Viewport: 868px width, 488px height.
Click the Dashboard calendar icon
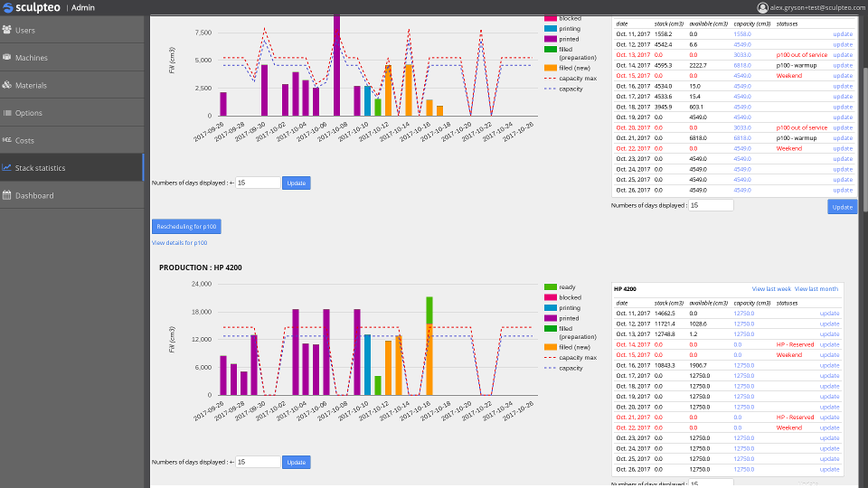(x=6, y=195)
